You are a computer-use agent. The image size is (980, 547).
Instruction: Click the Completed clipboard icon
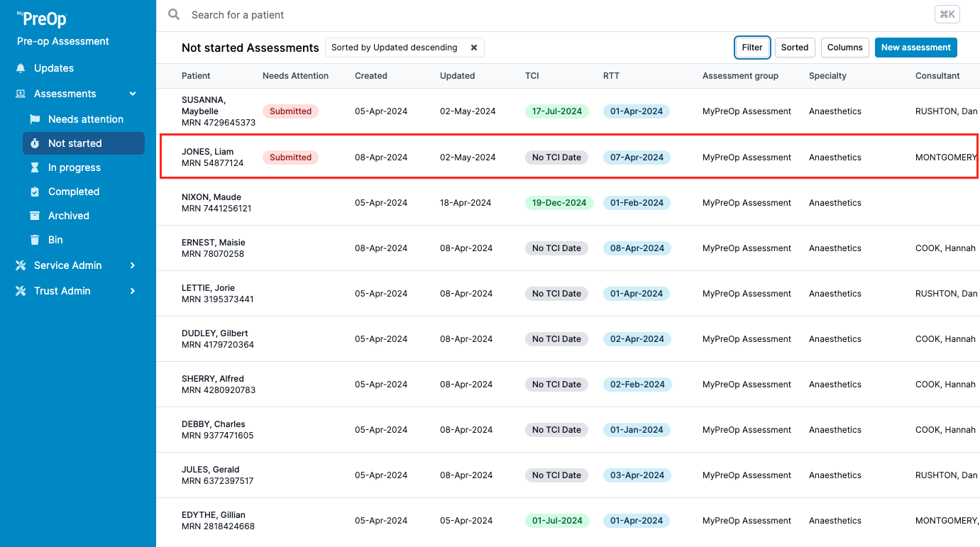pyautogui.click(x=35, y=192)
